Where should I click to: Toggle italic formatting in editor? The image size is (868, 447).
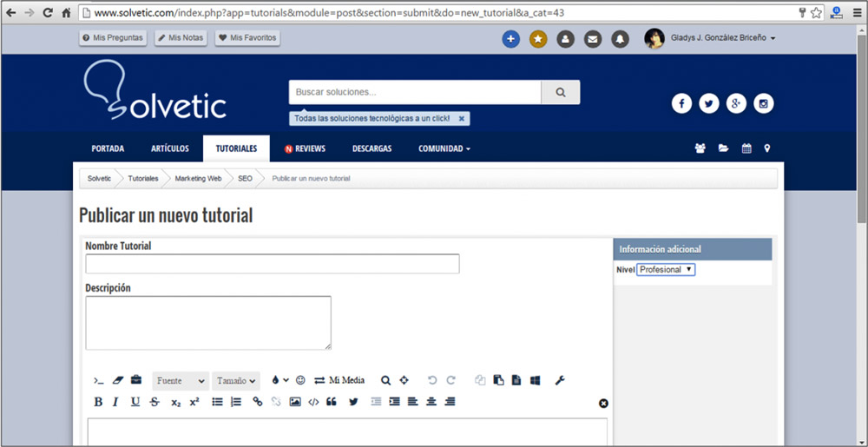pos(115,402)
